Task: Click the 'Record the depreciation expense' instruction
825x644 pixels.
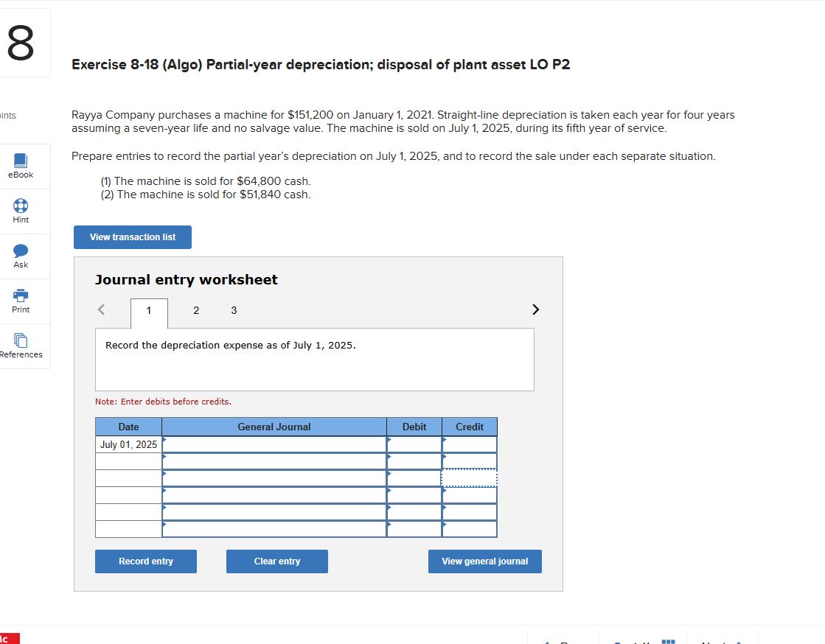Action: click(231, 346)
